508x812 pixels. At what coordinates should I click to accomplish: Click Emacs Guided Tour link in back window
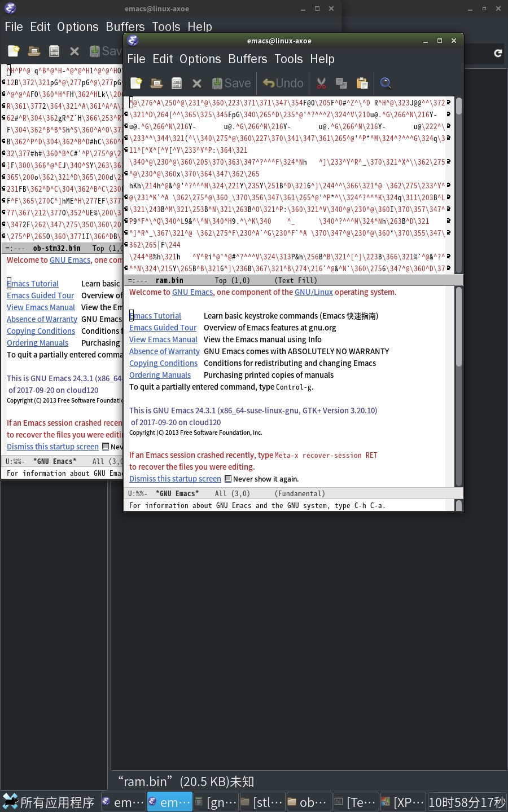40,295
